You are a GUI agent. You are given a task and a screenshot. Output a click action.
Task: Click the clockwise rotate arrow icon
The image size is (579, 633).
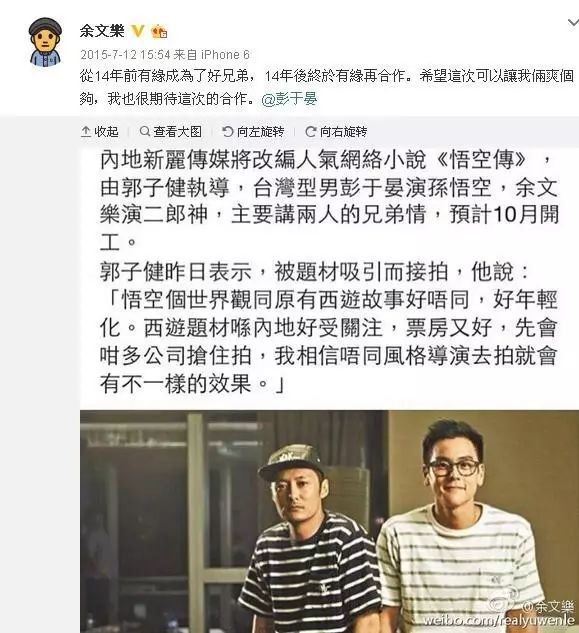(x=310, y=132)
